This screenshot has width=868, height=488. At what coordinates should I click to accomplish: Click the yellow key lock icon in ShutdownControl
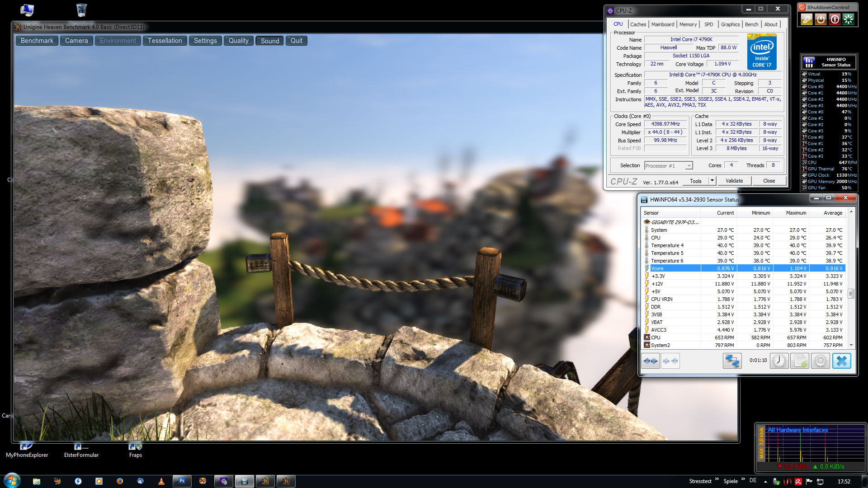[x=807, y=19]
